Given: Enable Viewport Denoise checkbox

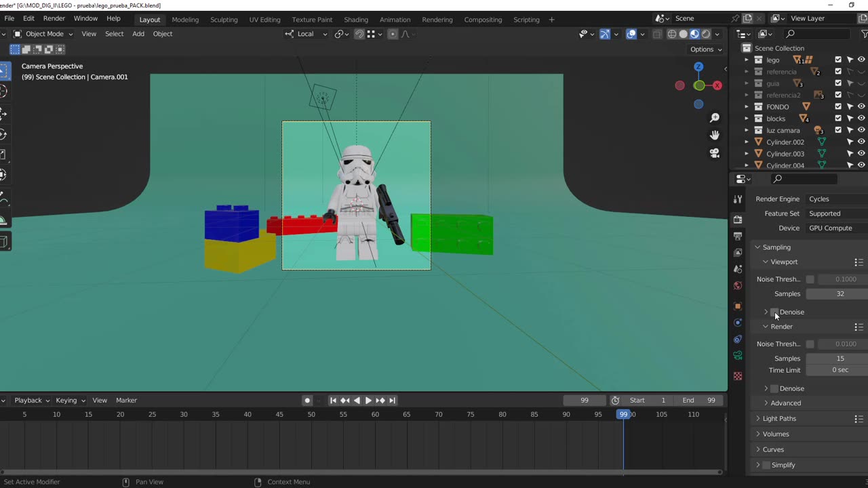Looking at the screenshot, I should 774,312.
